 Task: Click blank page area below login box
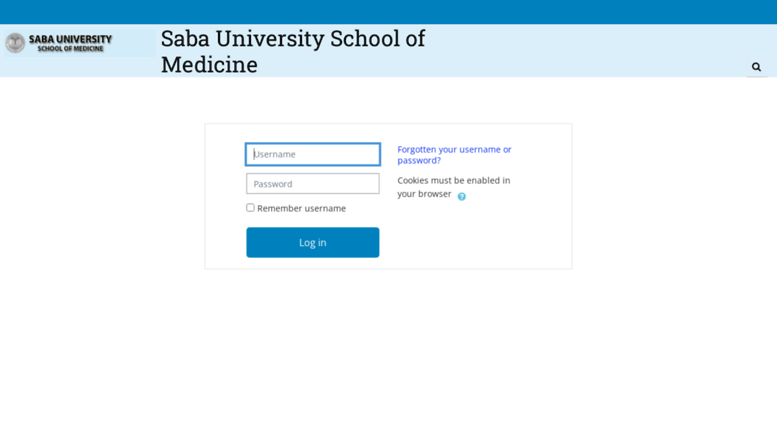tap(388, 347)
